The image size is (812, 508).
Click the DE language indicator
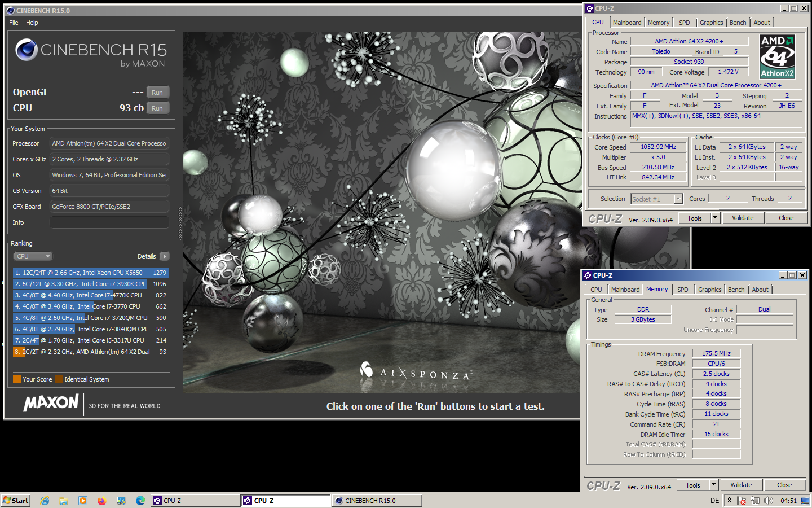click(x=714, y=501)
